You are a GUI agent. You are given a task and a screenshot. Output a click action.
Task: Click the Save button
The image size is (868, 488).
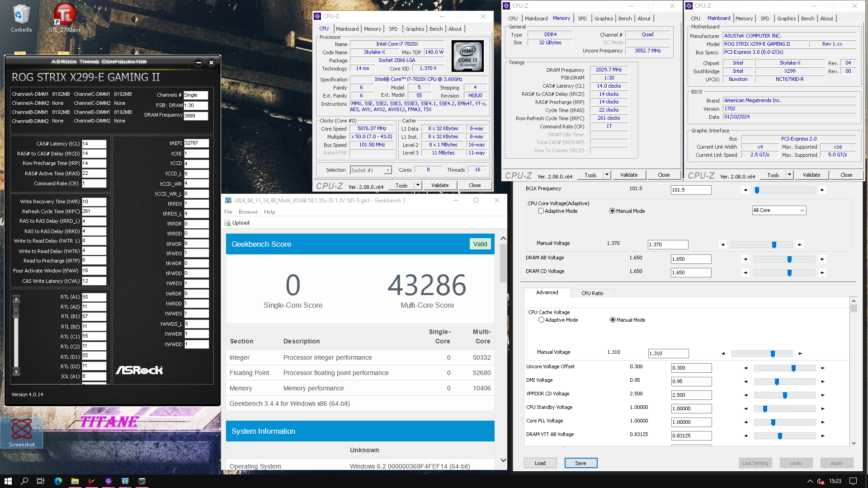pos(580,463)
